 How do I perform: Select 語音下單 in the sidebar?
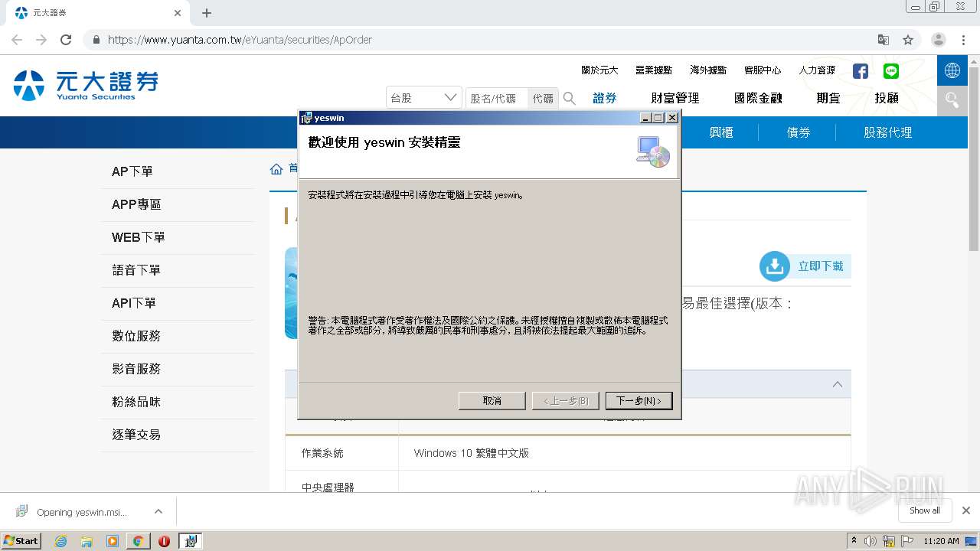[178, 270]
